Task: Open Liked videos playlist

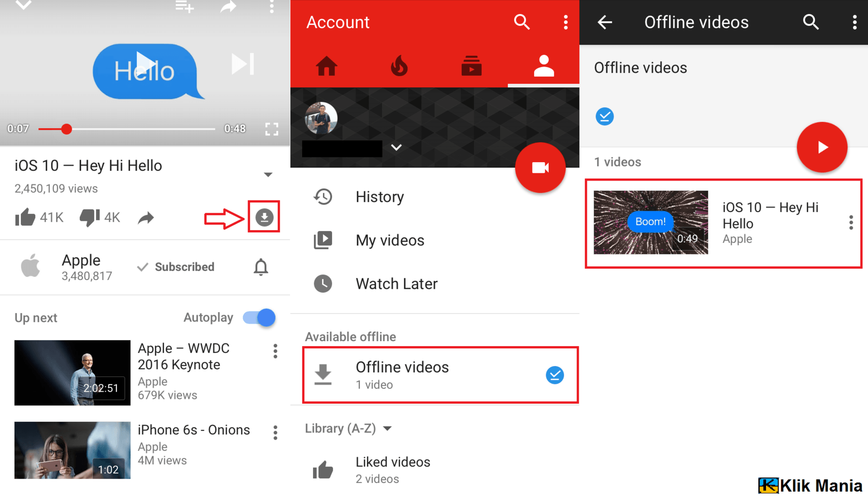Action: tap(435, 470)
